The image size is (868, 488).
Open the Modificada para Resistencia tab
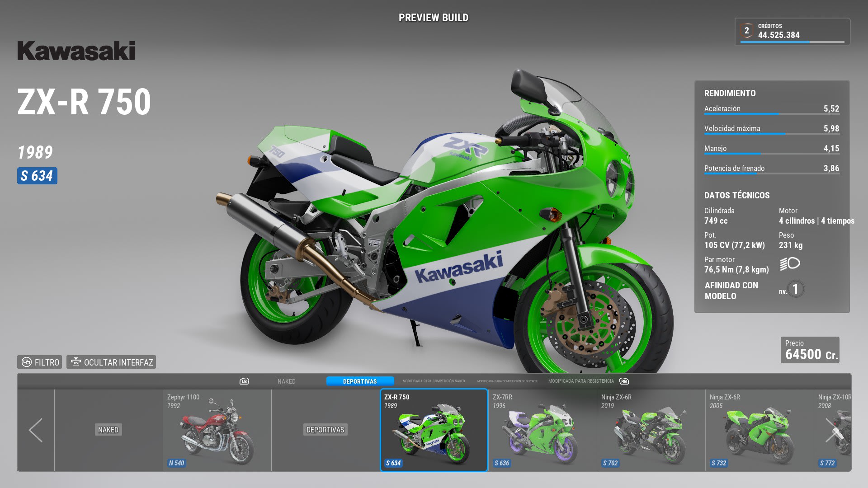point(581,381)
